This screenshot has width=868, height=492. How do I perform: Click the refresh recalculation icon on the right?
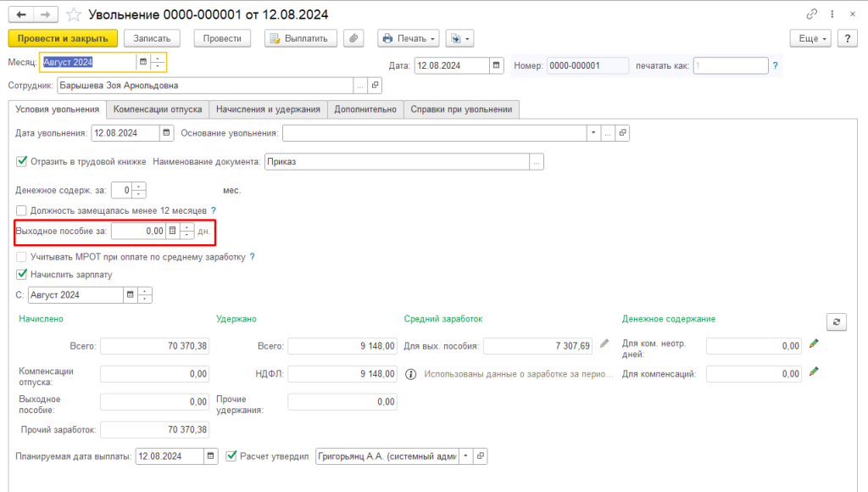(x=837, y=321)
